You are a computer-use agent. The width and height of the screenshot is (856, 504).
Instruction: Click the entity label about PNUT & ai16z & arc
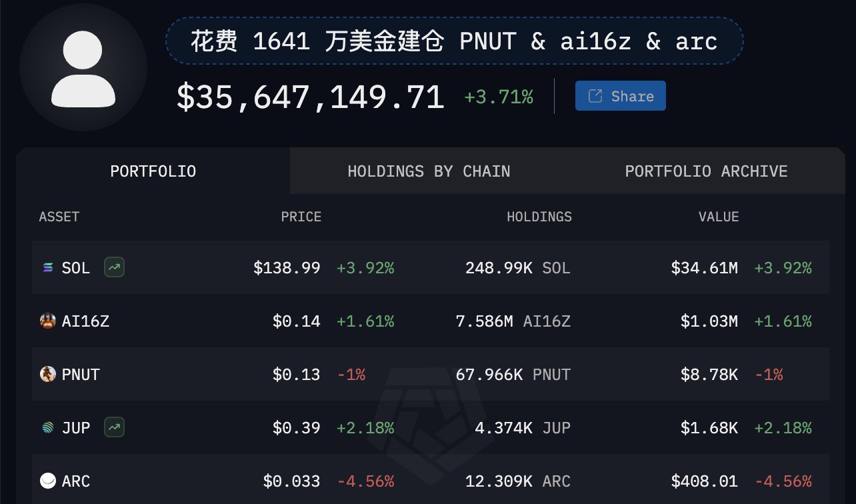455,41
